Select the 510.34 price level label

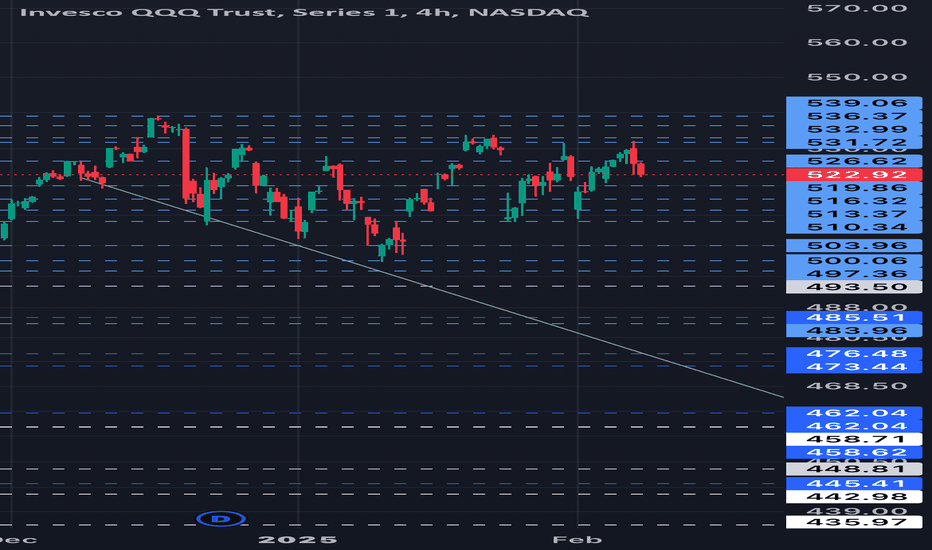[x=854, y=227]
